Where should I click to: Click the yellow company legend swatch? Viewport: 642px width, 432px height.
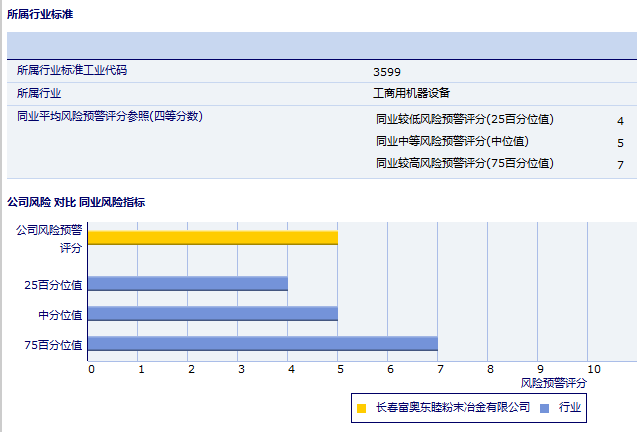click(x=361, y=408)
